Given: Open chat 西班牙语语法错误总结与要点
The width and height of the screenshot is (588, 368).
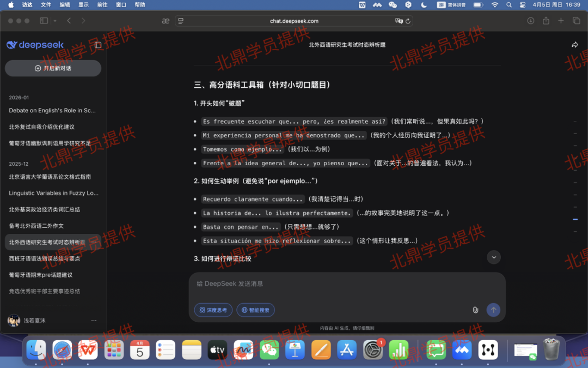Looking at the screenshot, I should click(53, 258).
